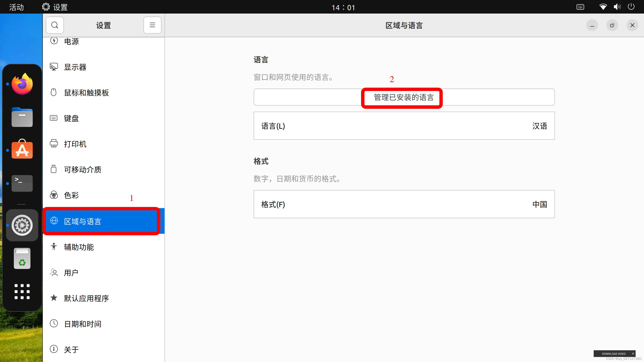Open the Files manager dock icon
The height and width of the screenshot is (362, 644).
tap(22, 117)
